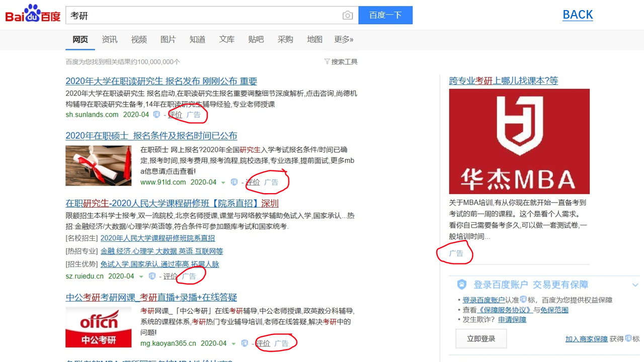
Task: Click the mg.kaoyan365.cn URL
Action: [x=168, y=343]
